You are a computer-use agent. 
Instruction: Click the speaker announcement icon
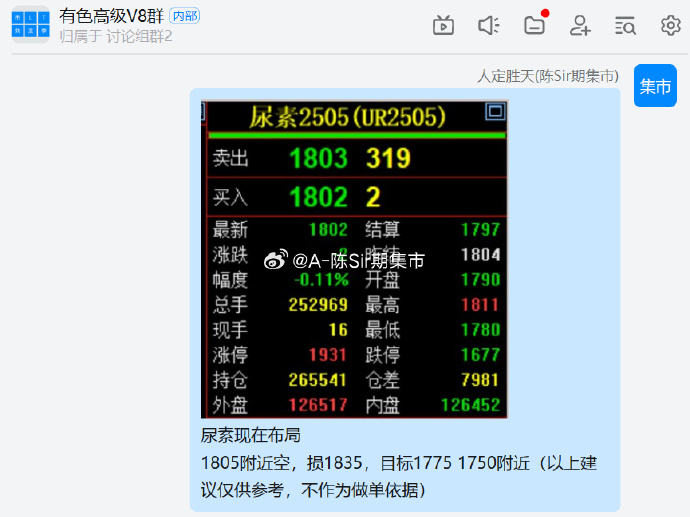point(489,26)
